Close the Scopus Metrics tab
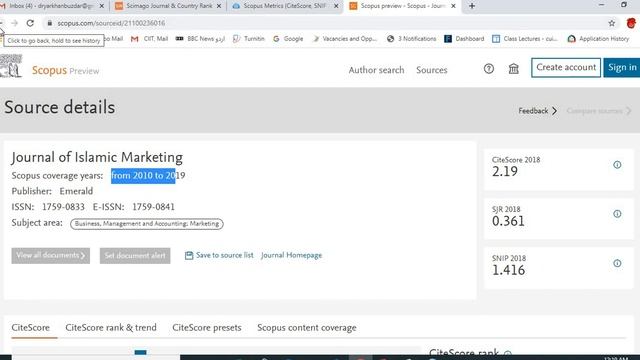 (336, 6)
